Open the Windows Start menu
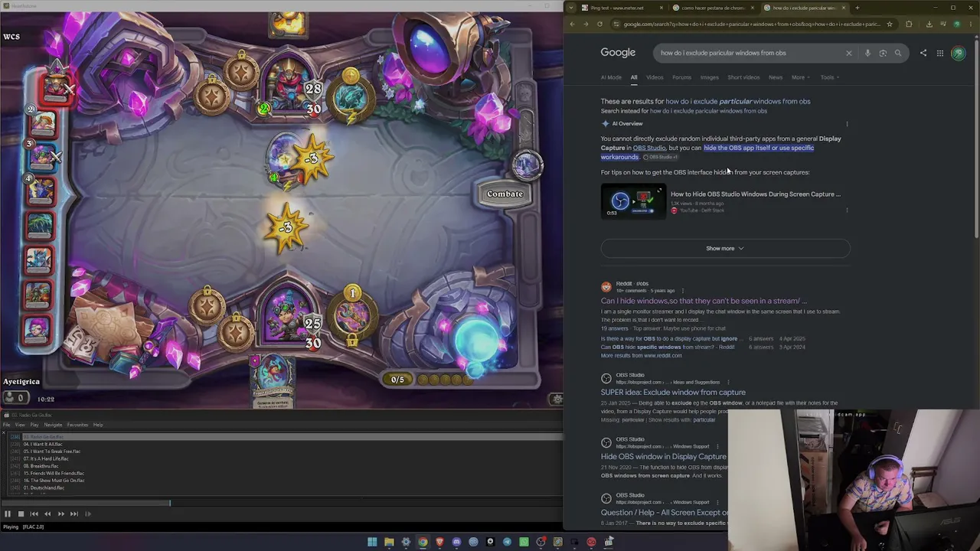 [372, 542]
